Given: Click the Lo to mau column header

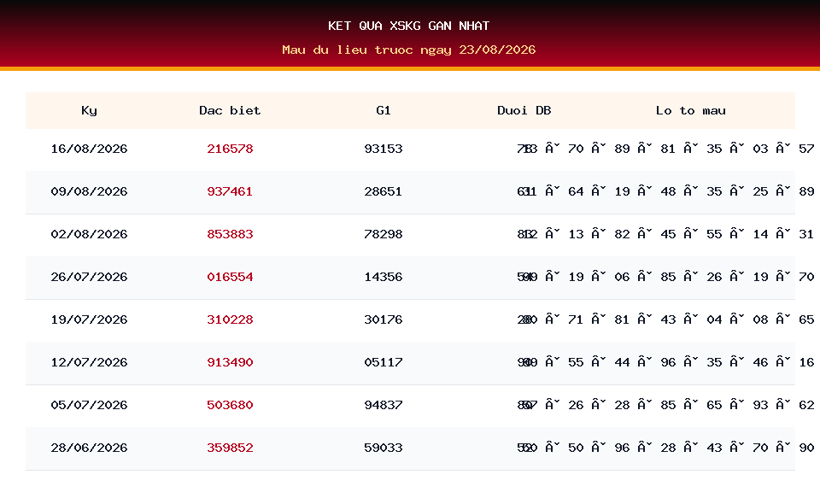Looking at the screenshot, I should click(x=691, y=110).
